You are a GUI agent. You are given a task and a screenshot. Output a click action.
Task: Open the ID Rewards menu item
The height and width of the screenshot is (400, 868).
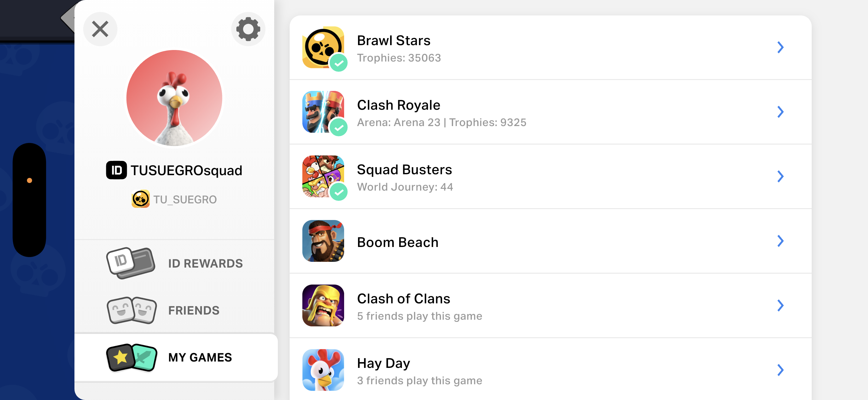[x=174, y=263]
